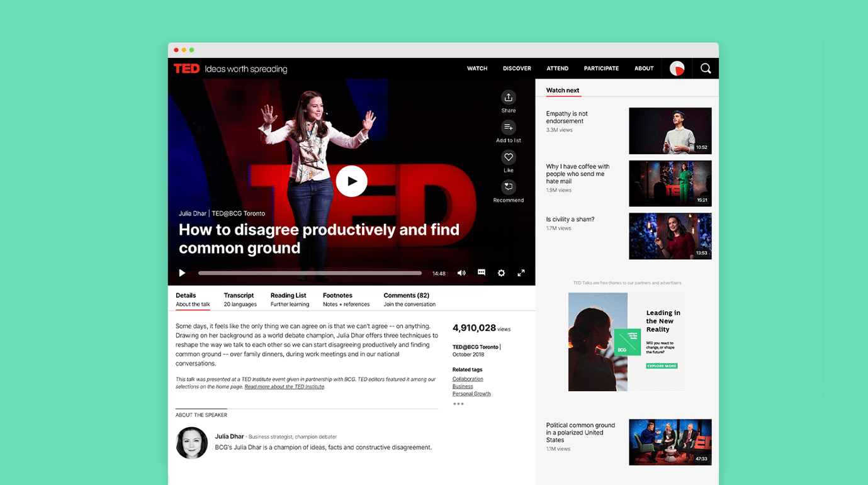Click the Add to list icon

pyautogui.click(x=509, y=128)
